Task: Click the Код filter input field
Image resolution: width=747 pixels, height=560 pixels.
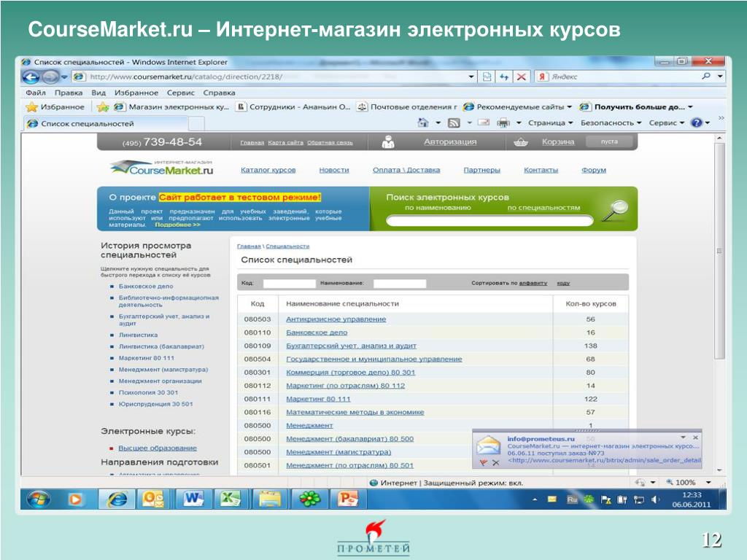Action: (x=289, y=284)
